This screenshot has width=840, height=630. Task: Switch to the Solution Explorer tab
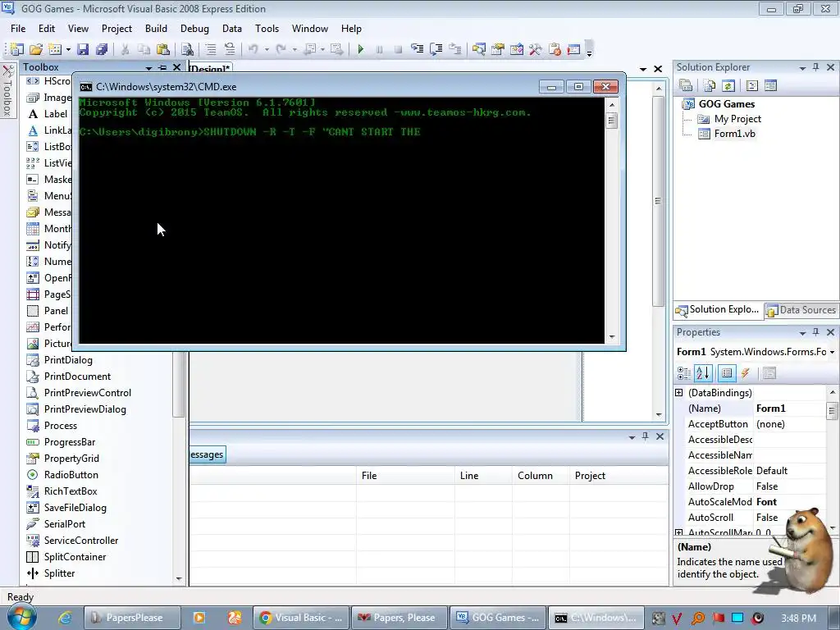pos(717,309)
